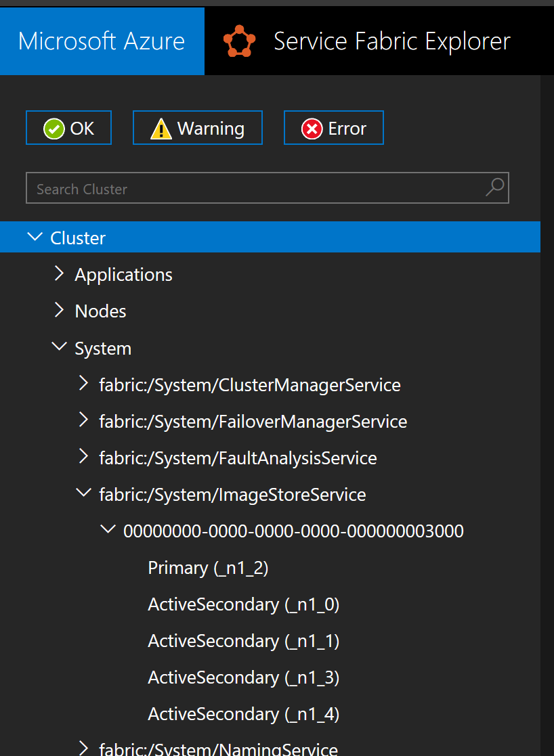554x756 pixels.
Task: Click the Service Fabric Explorer logo icon
Action: 239,41
